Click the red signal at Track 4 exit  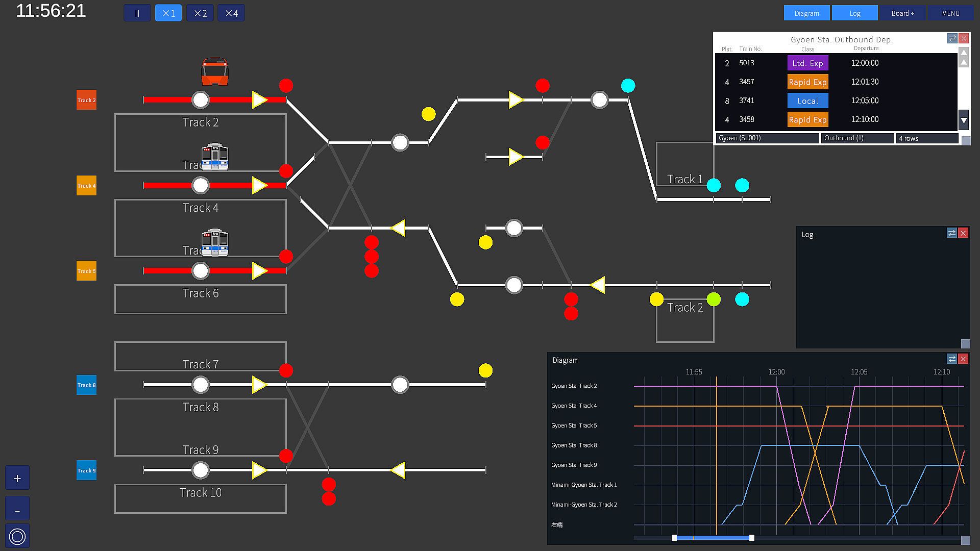[286, 171]
